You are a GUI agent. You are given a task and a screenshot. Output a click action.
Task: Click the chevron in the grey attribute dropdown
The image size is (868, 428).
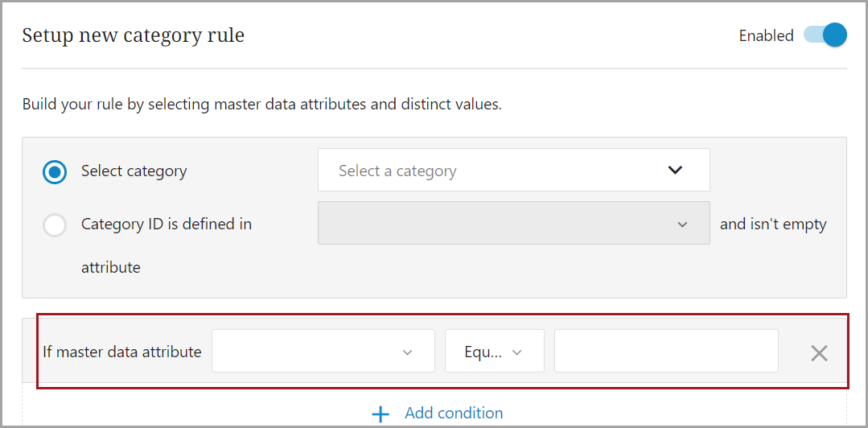coord(682,224)
